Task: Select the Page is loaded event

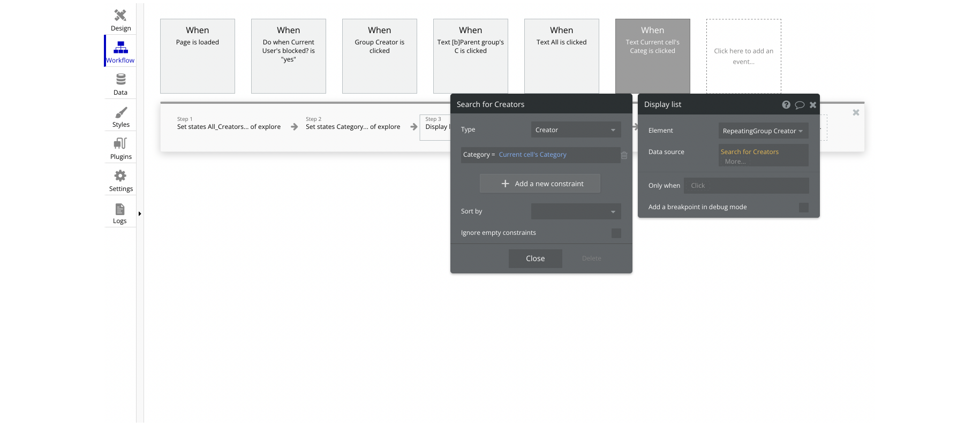Action: pyautogui.click(x=198, y=56)
